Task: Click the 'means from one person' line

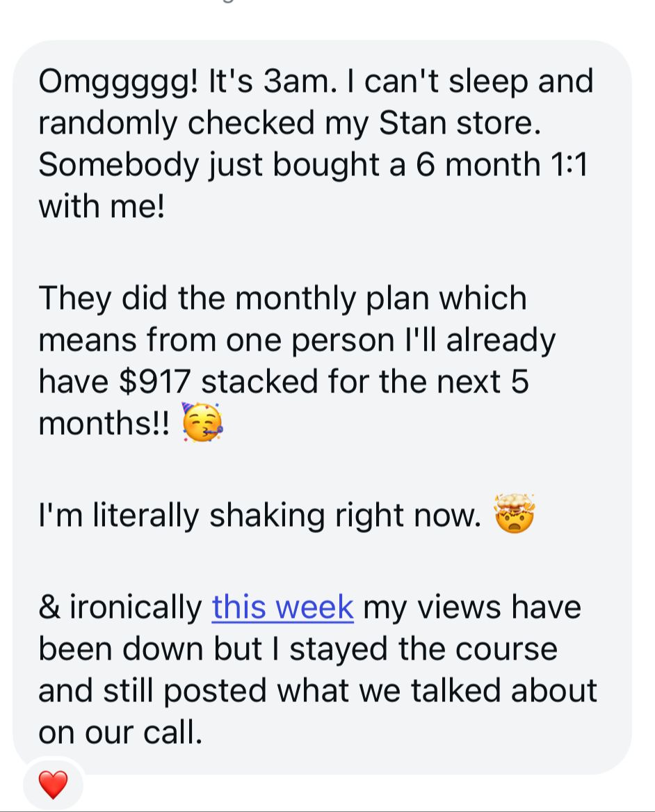Action: tap(216, 341)
